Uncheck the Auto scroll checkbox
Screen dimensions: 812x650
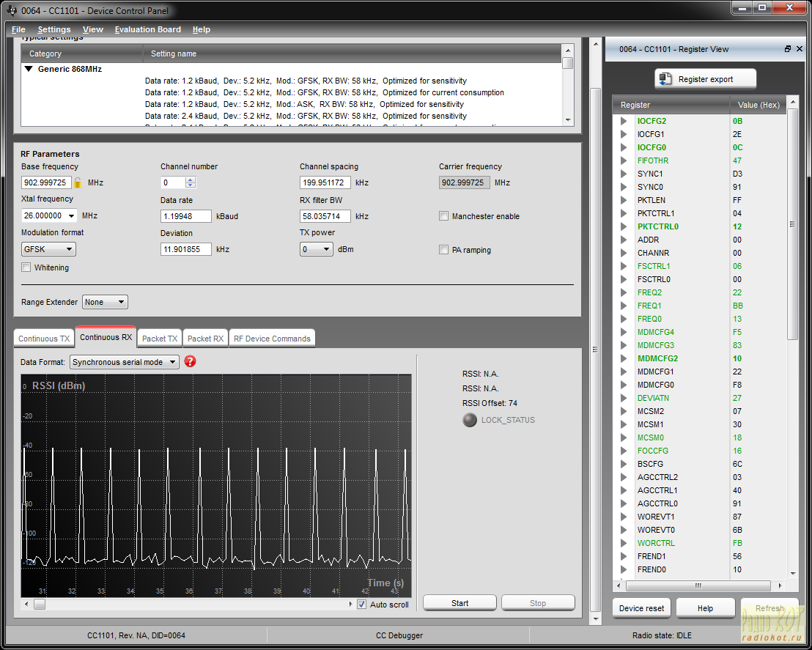361,605
